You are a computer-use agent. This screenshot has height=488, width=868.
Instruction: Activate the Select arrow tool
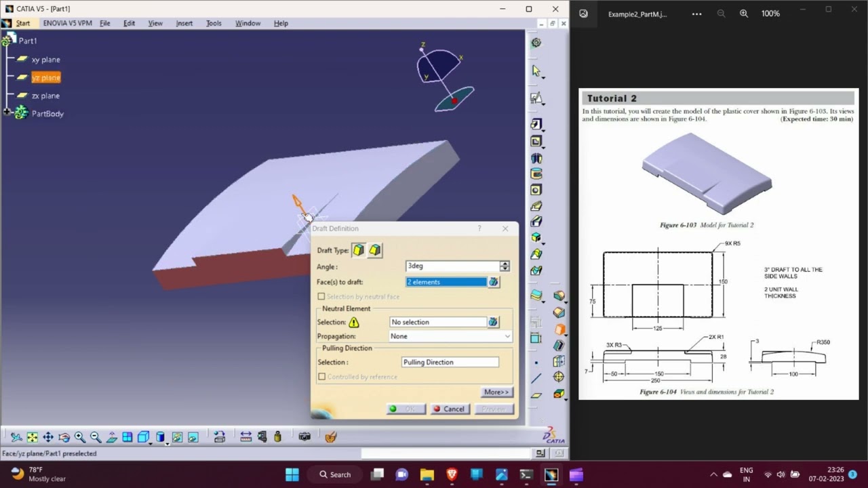(536, 70)
